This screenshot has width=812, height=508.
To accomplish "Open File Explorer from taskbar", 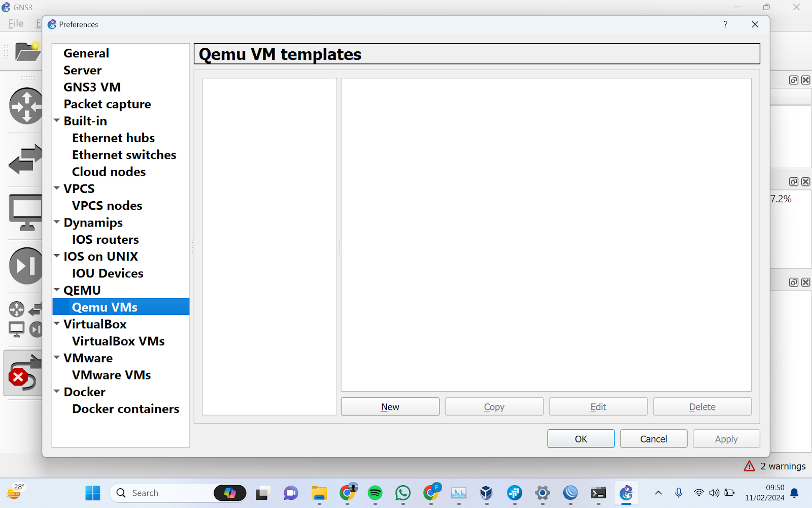I will click(319, 493).
